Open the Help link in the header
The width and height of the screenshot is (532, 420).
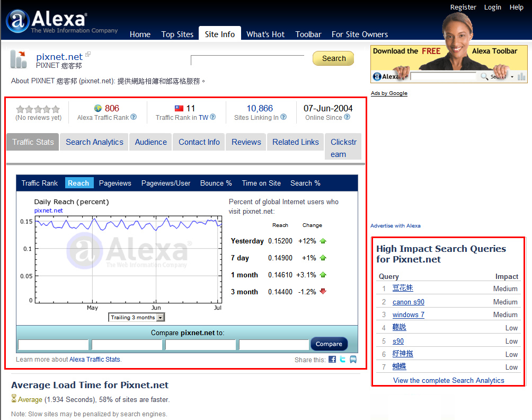point(517,7)
